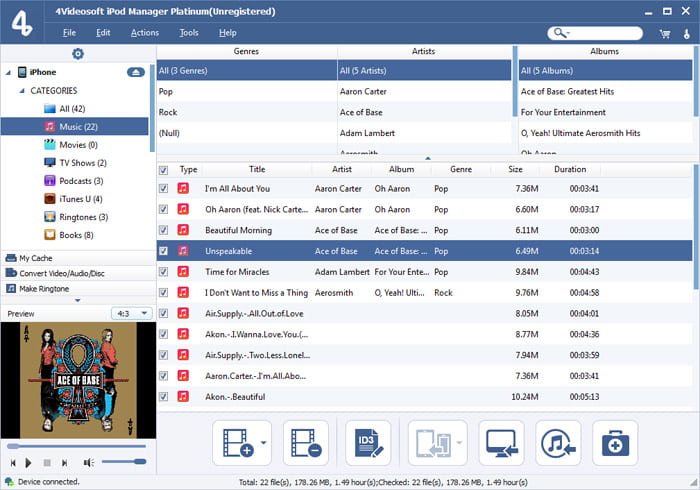Viewport: 700px width, 490px height.
Task: Select the Ringtones (3) category
Action: click(83, 217)
